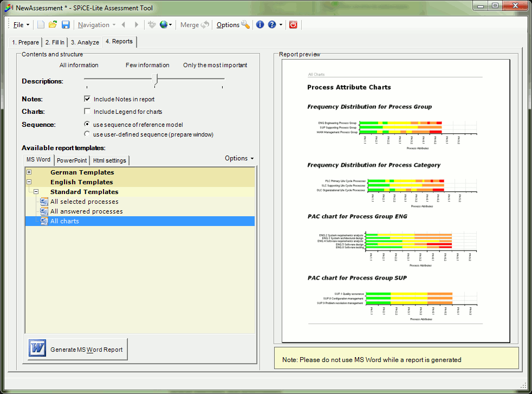Open an assessment with the folder icon
Viewport: 532px width, 394px height.
[53, 25]
